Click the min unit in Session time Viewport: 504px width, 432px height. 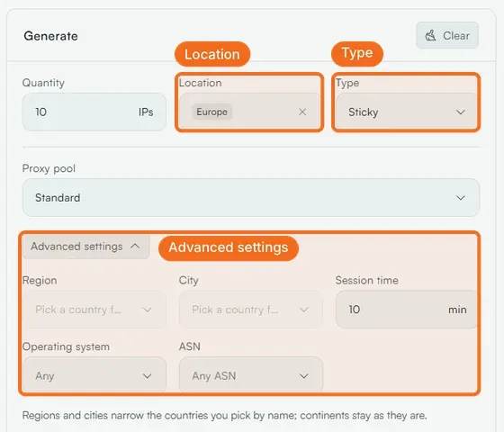pos(457,310)
